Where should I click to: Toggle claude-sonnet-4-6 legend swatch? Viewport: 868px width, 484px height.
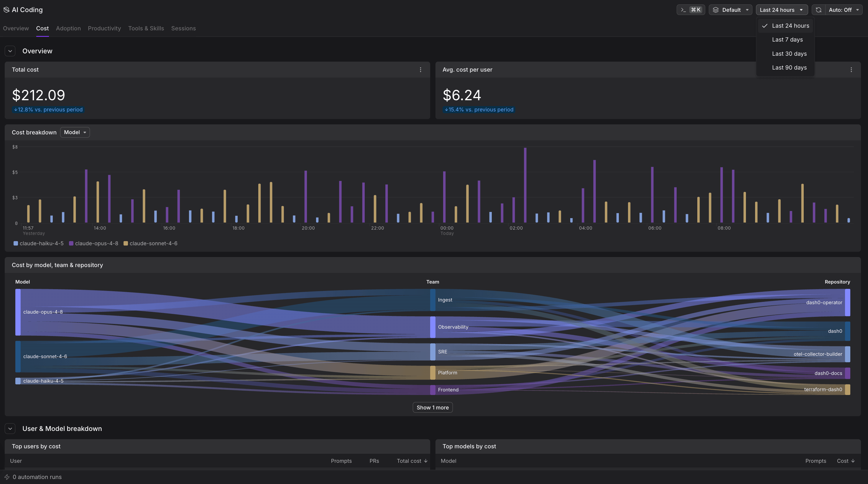126,243
